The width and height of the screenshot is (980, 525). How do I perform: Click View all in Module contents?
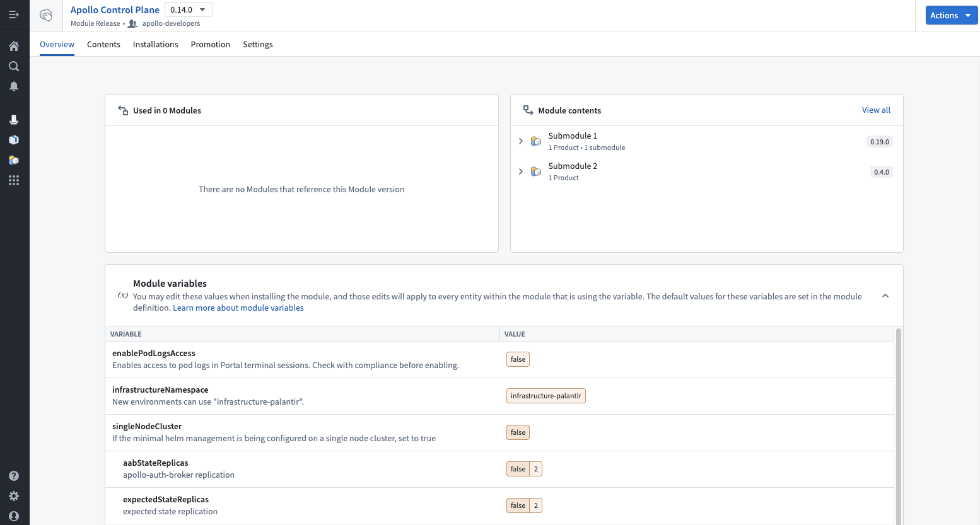(x=876, y=110)
